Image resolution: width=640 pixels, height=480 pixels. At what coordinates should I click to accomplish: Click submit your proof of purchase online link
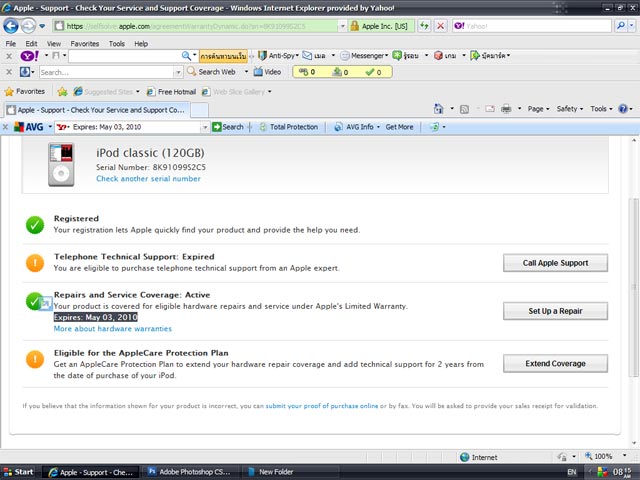(x=322, y=406)
